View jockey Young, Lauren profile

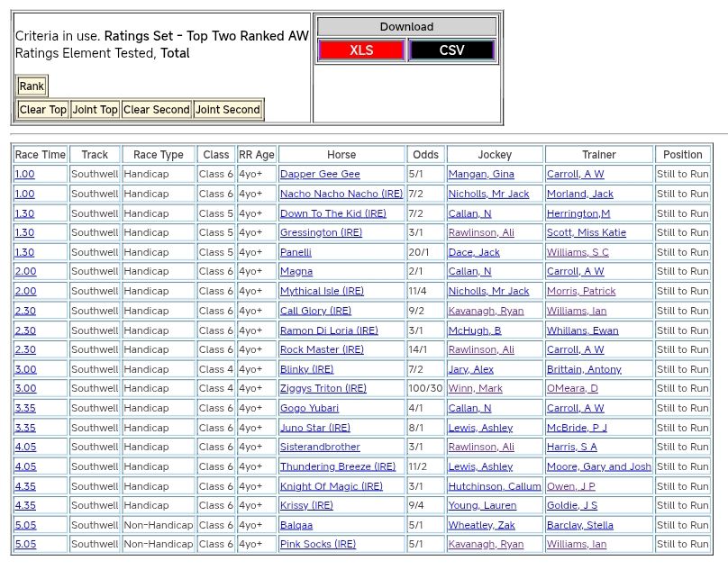point(482,506)
